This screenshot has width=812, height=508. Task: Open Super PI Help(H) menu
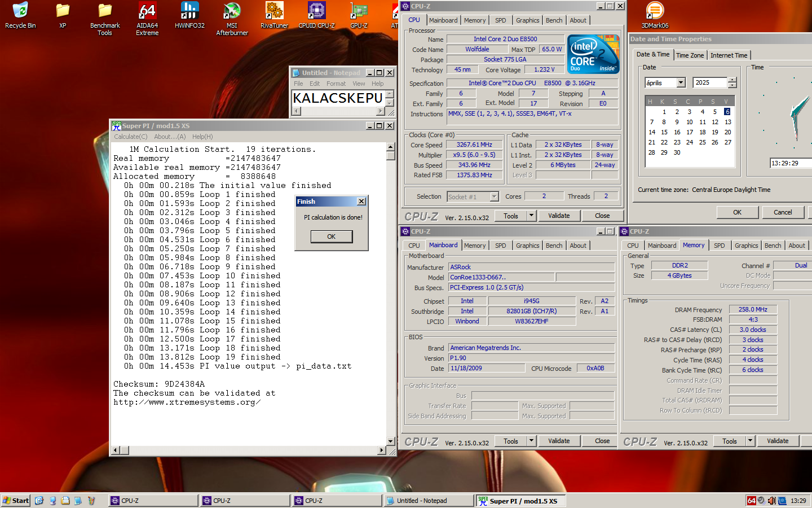point(202,137)
